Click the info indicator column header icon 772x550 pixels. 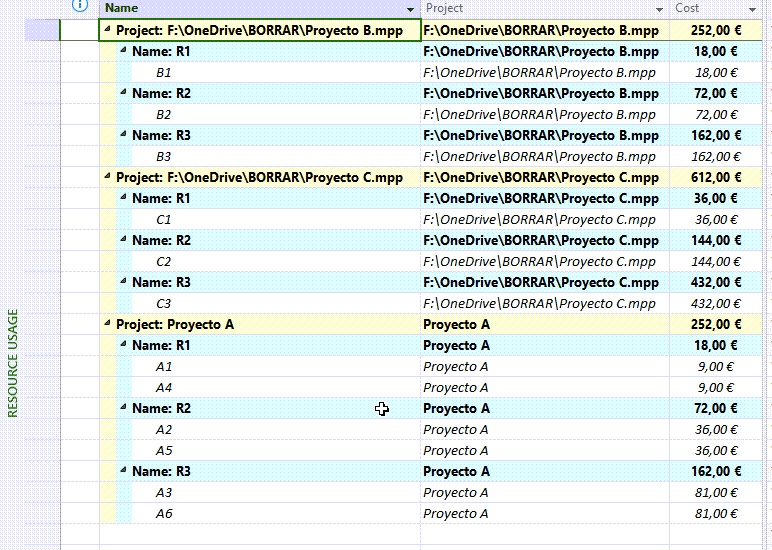tap(80, 5)
